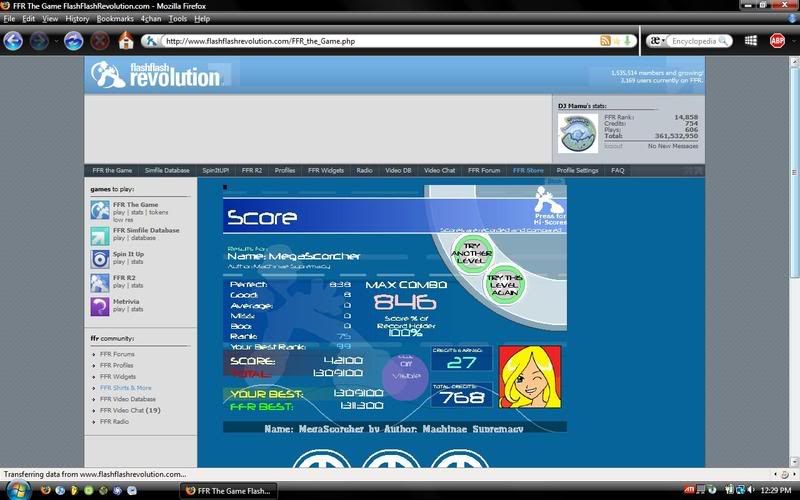The image size is (800, 500).
Task: Click the Firefox Back arrow button
Action: pyautogui.click(x=13, y=41)
